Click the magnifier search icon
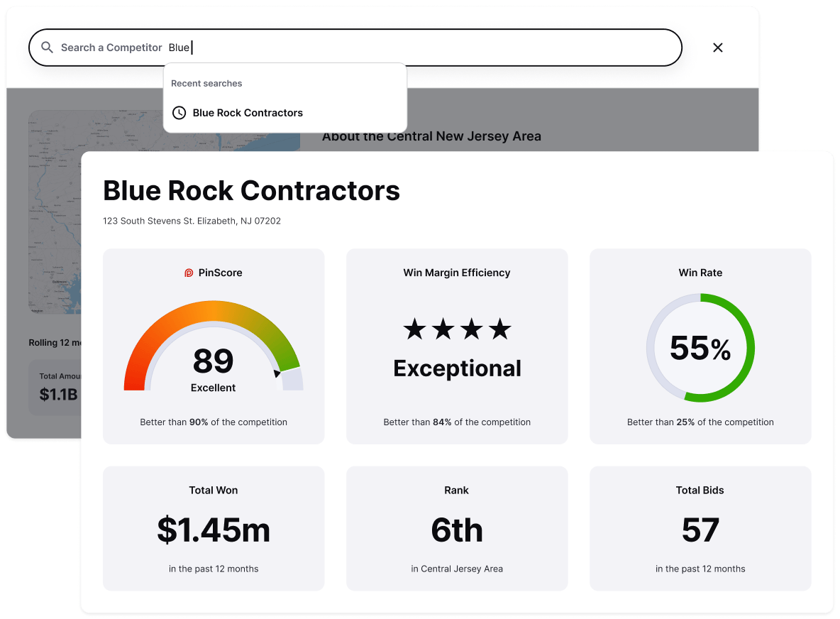Image resolution: width=840 pixels, height=619 pixels. (47, 48)
